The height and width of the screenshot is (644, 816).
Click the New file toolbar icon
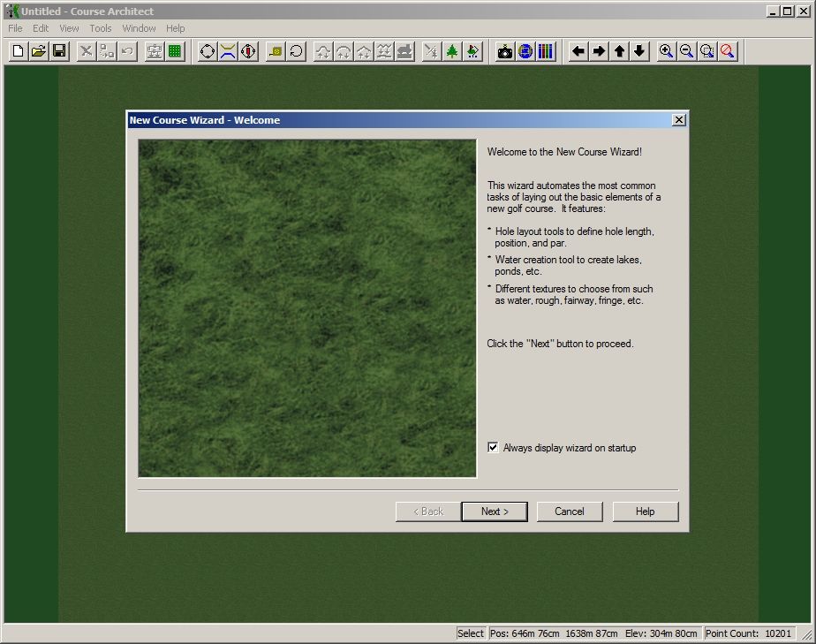point(18,51)
